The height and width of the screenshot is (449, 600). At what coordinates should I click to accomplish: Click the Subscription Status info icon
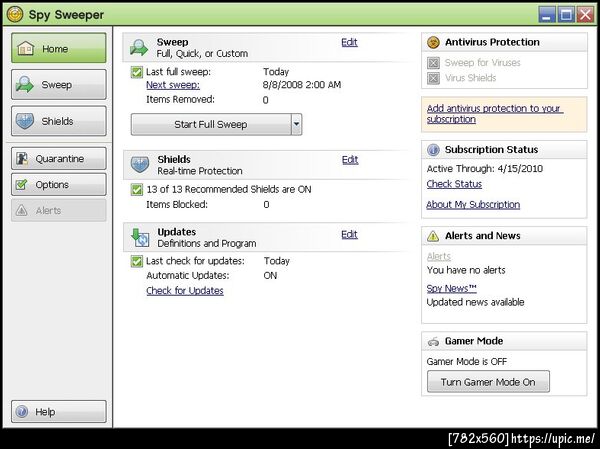click(433, 150)
